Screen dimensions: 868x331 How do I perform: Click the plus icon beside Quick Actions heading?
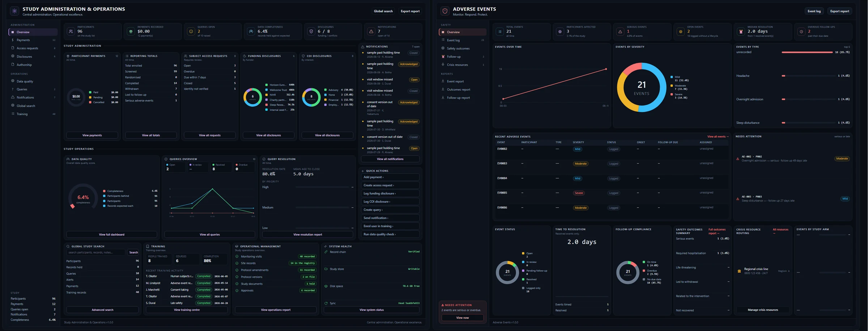click(x=363, y=171)
